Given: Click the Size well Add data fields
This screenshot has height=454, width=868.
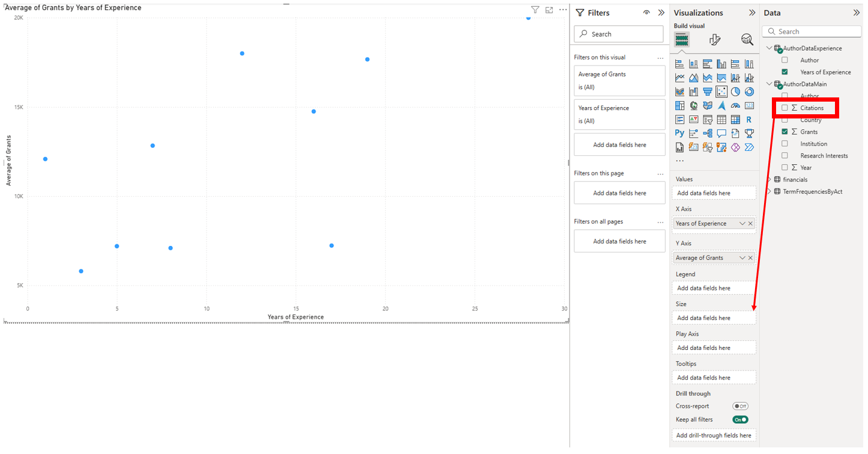Looking at the screenshot, I should tap(714, 318).
